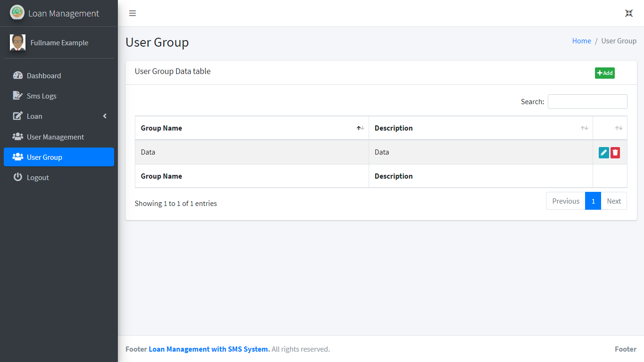
Task: Focus the Search input field
Action: pos(587,101)
